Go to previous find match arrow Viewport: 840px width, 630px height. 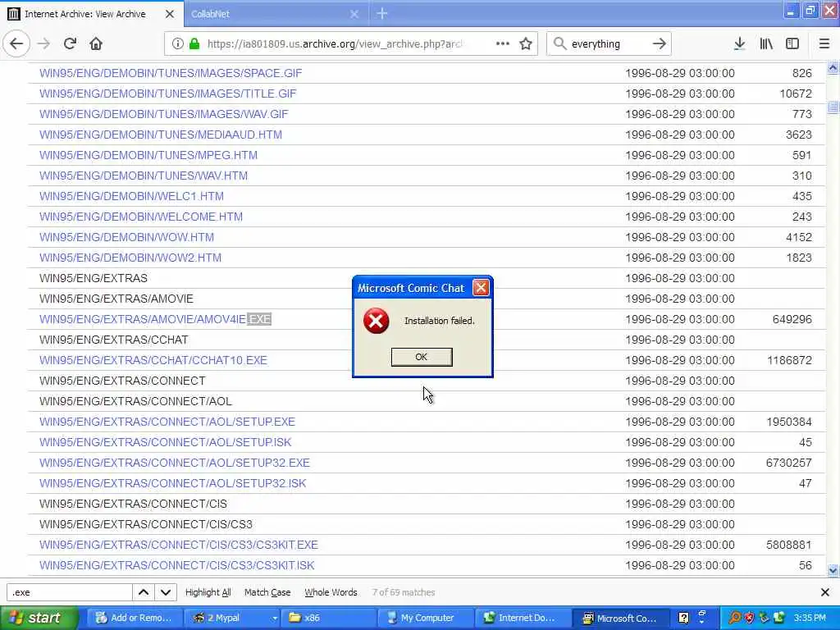click(x=144, y=592)
